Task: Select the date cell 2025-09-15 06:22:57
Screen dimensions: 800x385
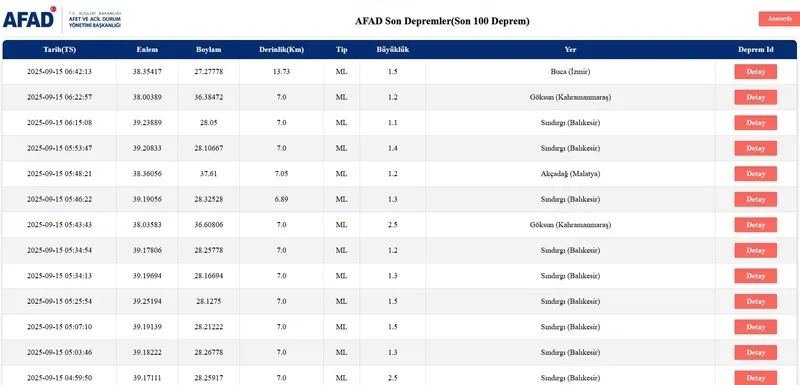Action: point(60,97)
